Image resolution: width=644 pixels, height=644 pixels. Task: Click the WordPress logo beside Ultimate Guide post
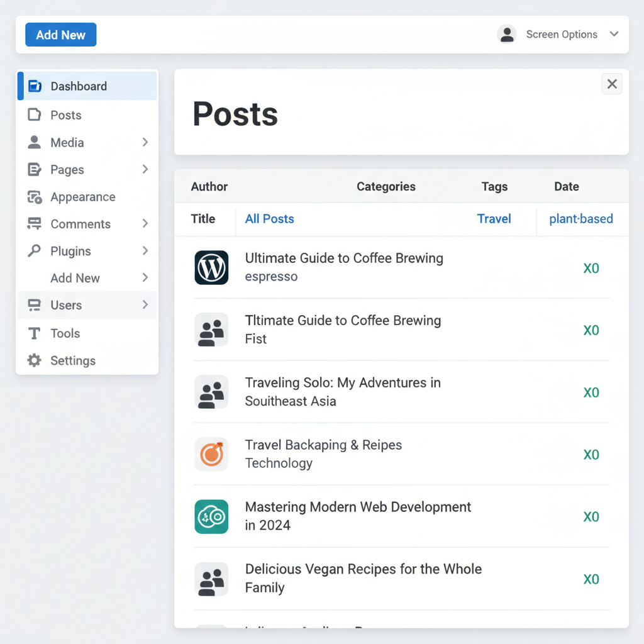[211, 267]
